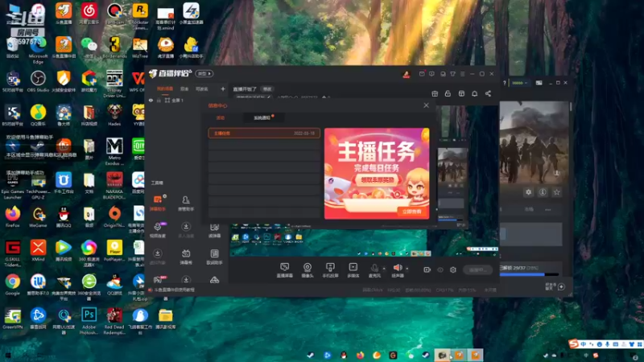Open the hamburger menu in title bar
The width and height of the screenshot is (644, 362).
pos(462,74)
